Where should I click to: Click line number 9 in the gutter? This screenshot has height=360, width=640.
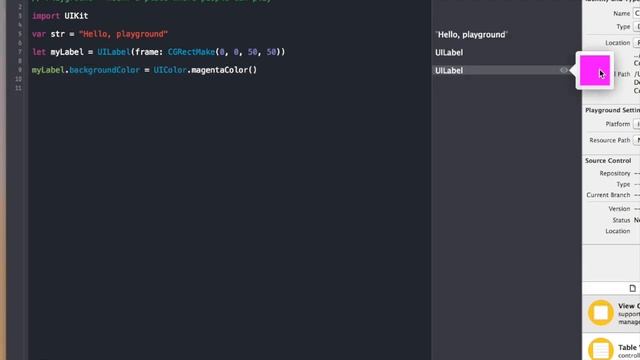click(x=19, y=70)
